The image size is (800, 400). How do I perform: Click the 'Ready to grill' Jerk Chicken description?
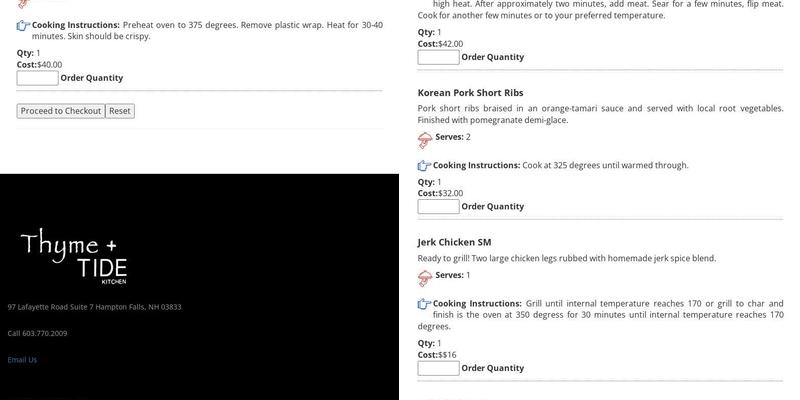tap(566, 258)
